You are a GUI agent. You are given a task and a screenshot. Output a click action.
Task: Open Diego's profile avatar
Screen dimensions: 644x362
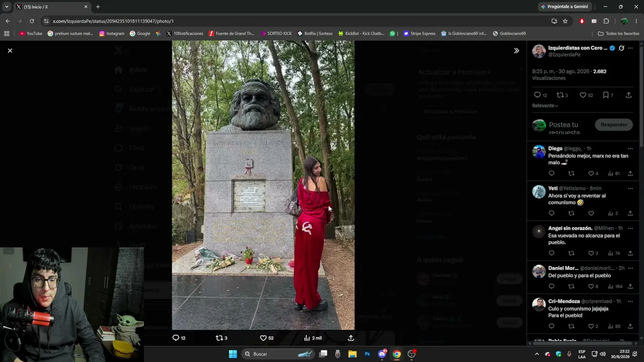pyautogui.click(x=539, y=152)
